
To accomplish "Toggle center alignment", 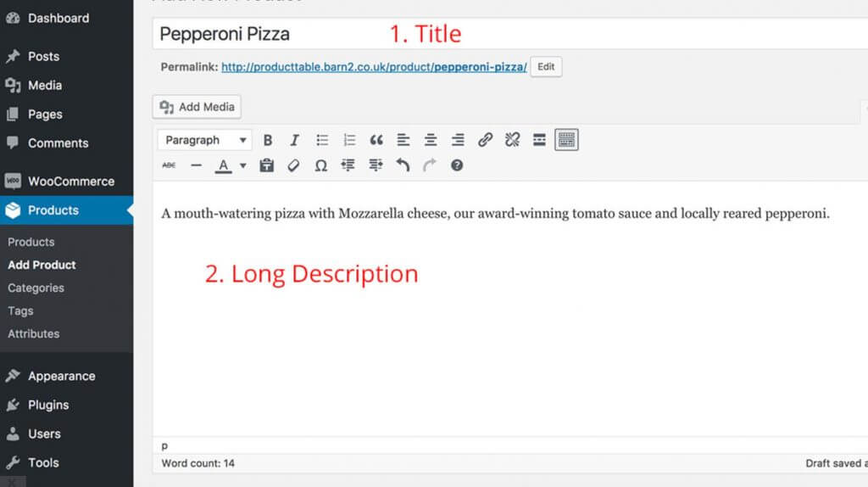I will point(431,140).
